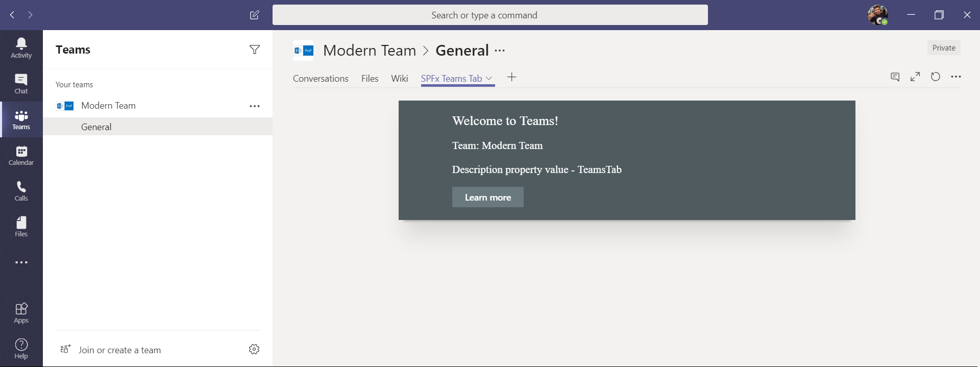This screenshot has width=980, height=367.
Task: Expand the tab to full screen
Action: 915,77
